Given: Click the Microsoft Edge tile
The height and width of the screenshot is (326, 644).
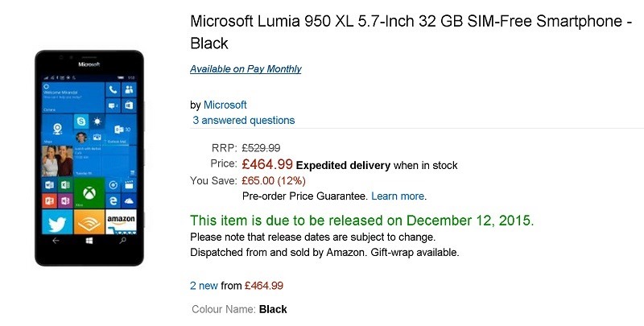Looking at the screenshot, I should (113, 200).
